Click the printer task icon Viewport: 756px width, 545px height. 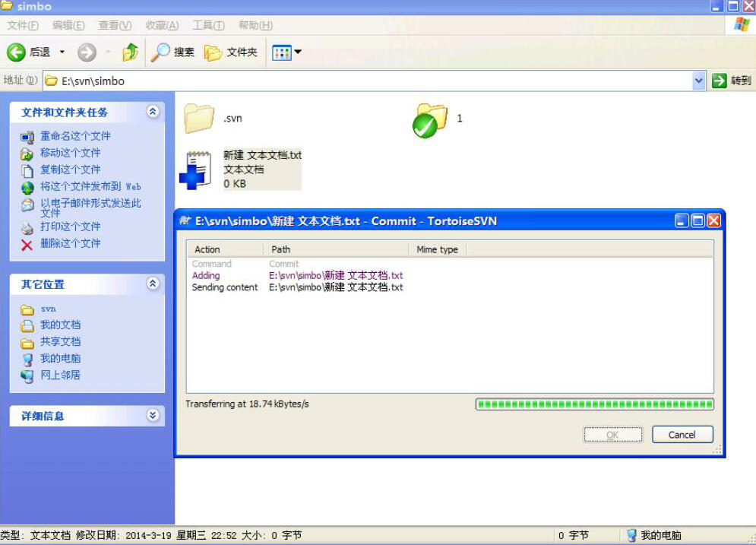[27, 228]
